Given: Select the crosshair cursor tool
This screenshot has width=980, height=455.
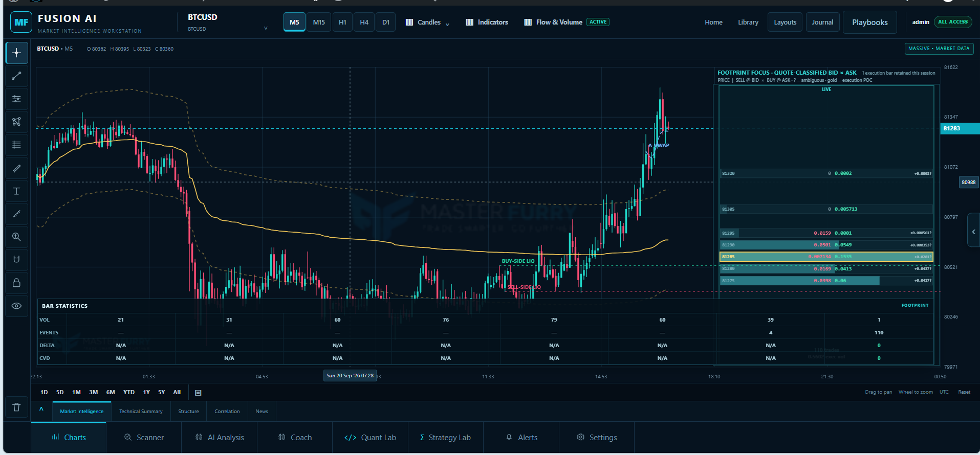Looking at the screenshot, I should coord(16,53).
